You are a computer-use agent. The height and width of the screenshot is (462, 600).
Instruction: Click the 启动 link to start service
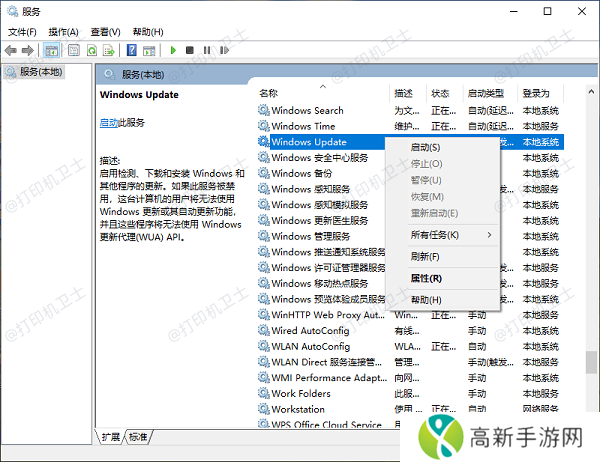(108, 122)
